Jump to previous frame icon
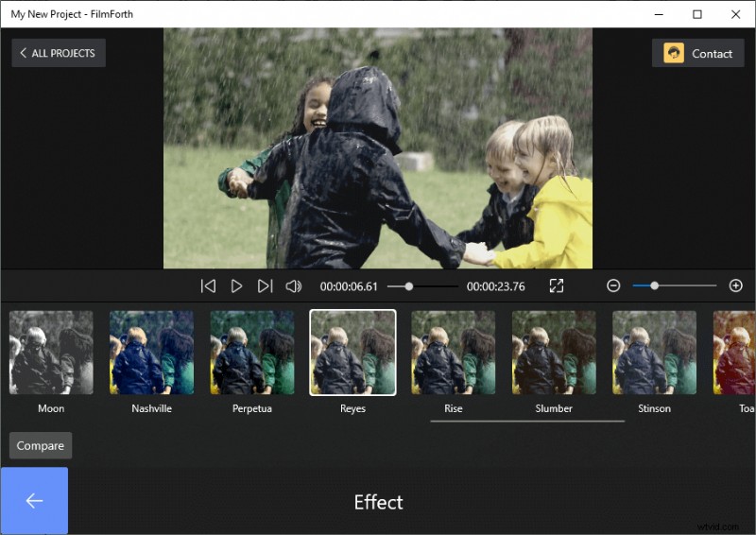756x535 pixels. click(x=208, y=286)
